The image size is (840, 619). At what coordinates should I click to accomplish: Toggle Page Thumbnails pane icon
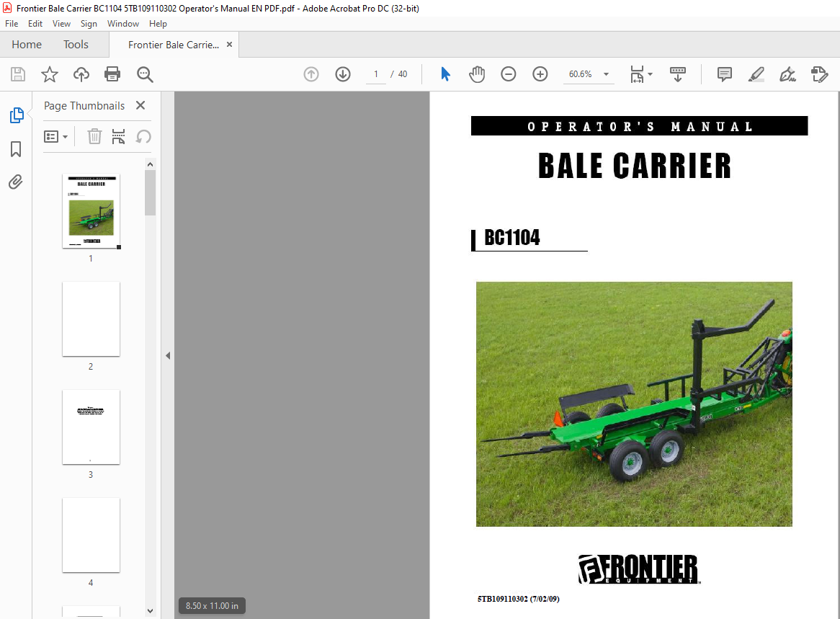coord(16,115)
